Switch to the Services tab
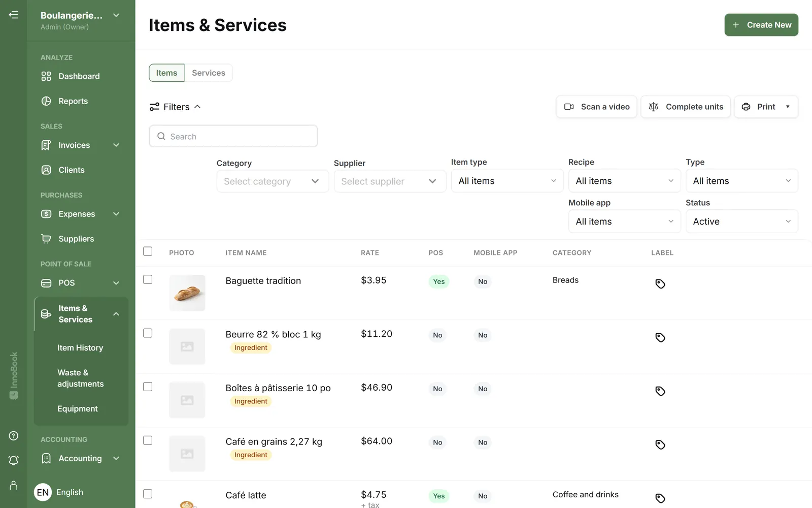The image size is (812, 508). tap(209, 73)
